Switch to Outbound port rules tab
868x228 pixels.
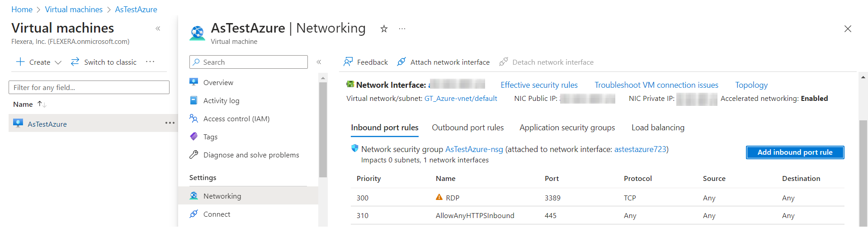467,128
